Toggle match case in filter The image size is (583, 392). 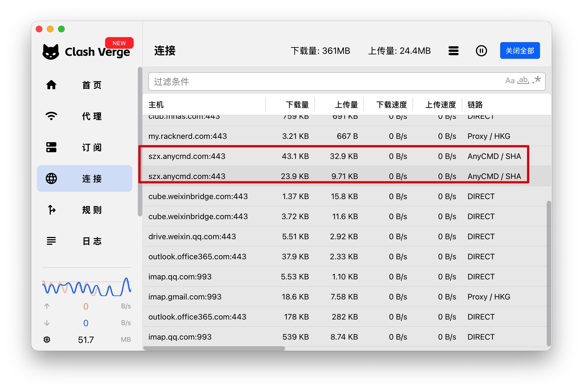point(510,81)
